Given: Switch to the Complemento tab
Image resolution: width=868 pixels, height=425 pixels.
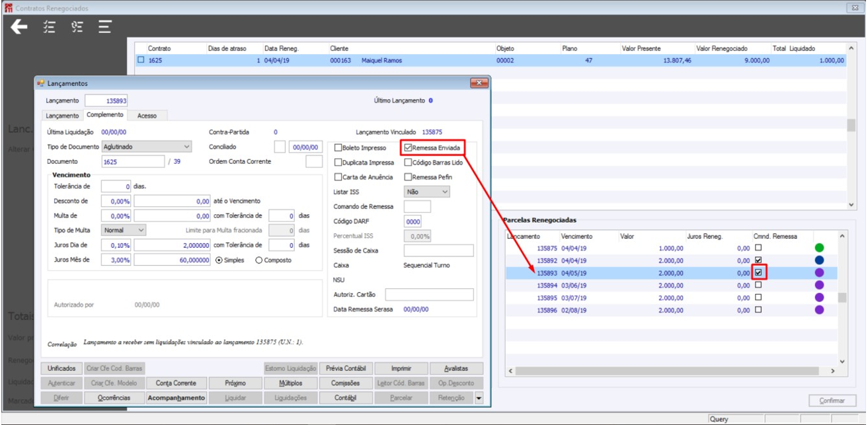Looking at the screenshot, I should (104, 115).
